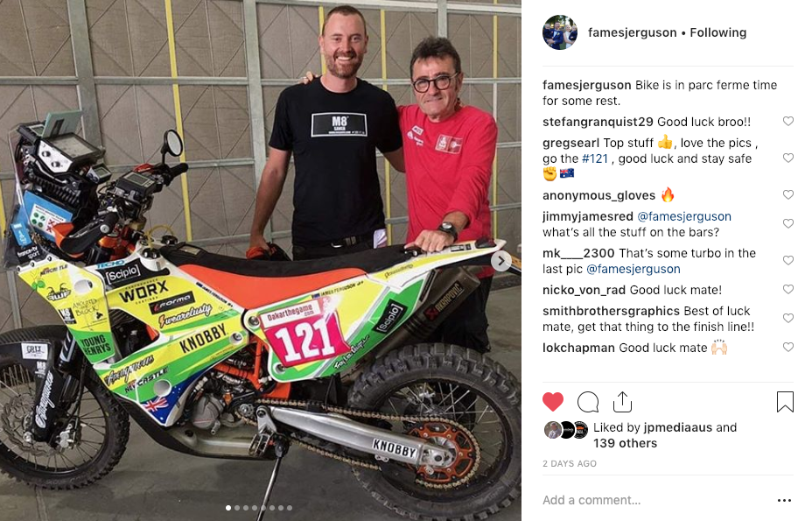
Task: Open jpmediaaus profile from likes
Action: pyautogui.click(x=678, y=427)
